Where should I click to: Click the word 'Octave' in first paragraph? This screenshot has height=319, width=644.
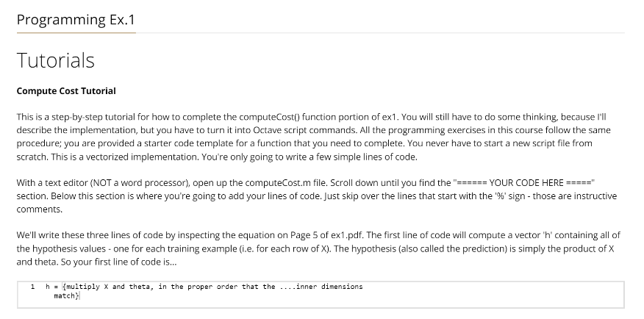click(x=267, y=130)
